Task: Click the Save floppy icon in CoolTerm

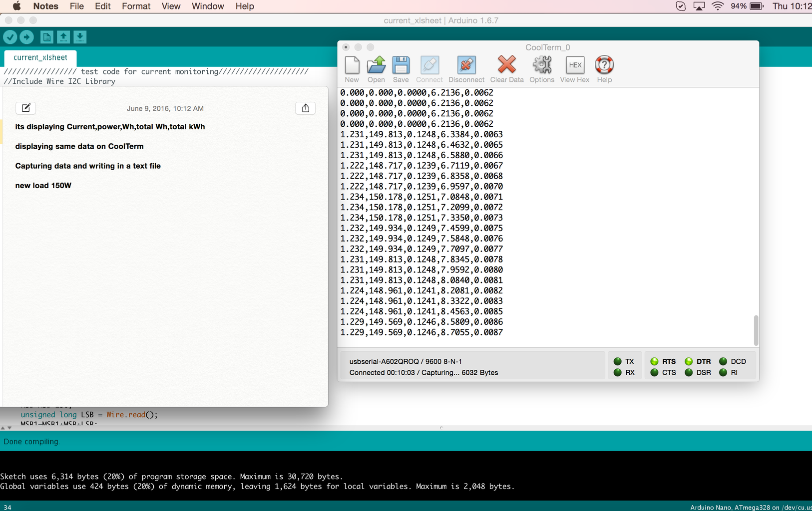Action: [401, 69]
